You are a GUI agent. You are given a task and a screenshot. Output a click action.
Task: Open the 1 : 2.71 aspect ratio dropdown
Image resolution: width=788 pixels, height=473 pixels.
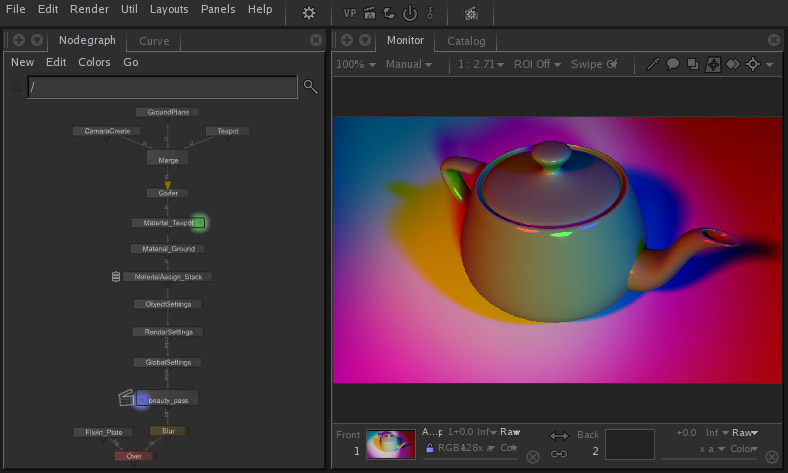click(x=480, y=64)
